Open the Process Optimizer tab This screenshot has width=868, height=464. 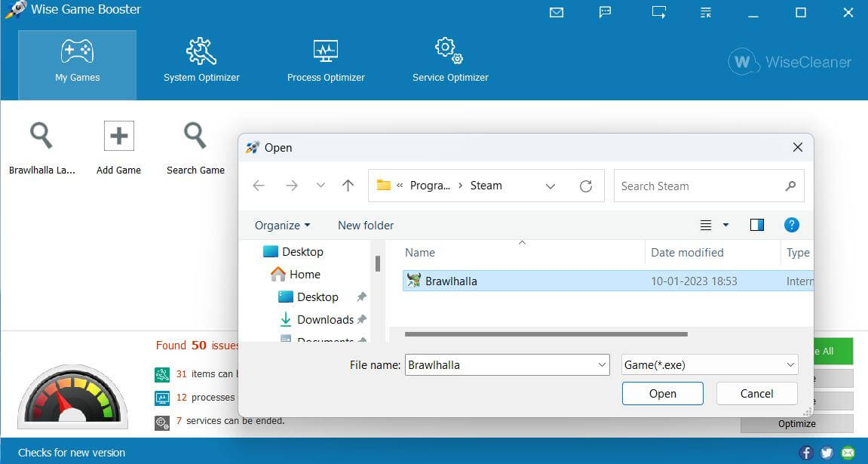[326, 61]
